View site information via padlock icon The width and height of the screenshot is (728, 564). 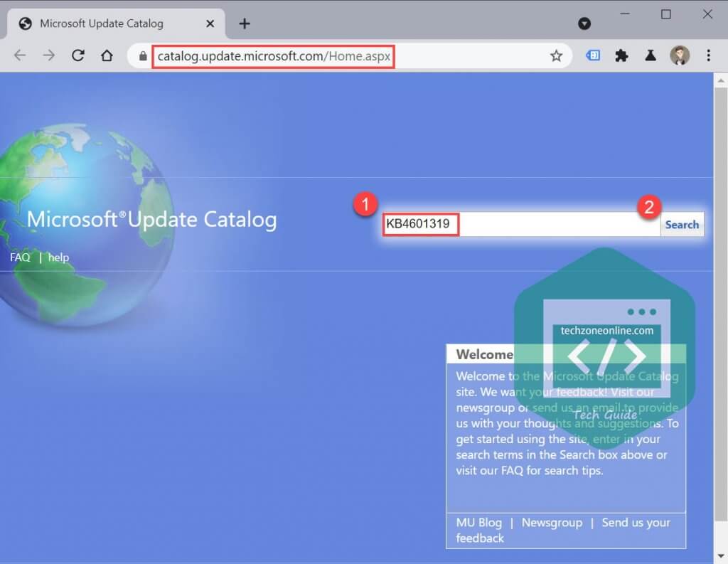pyautogui.click(x=143, y=55)
